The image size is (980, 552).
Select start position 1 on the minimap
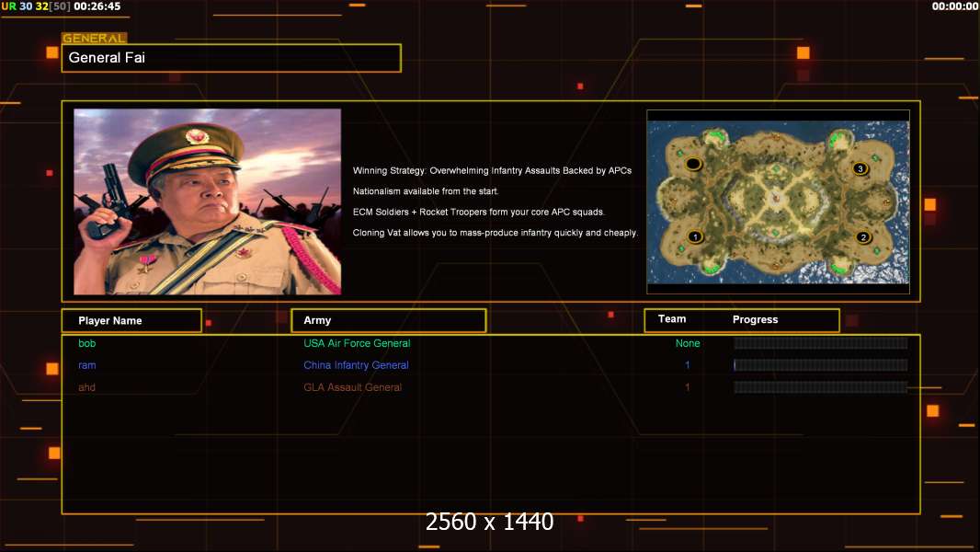(694, 237)
